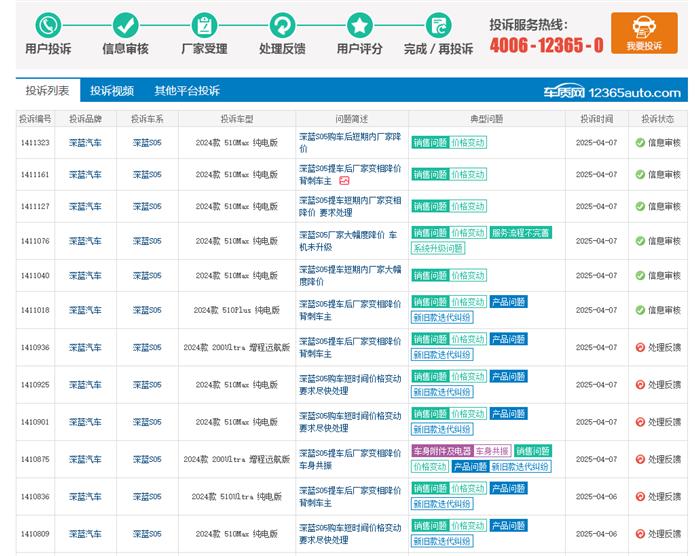Click red status icon for complaint 1410925

pyautogui.click(x=640, y=385)
